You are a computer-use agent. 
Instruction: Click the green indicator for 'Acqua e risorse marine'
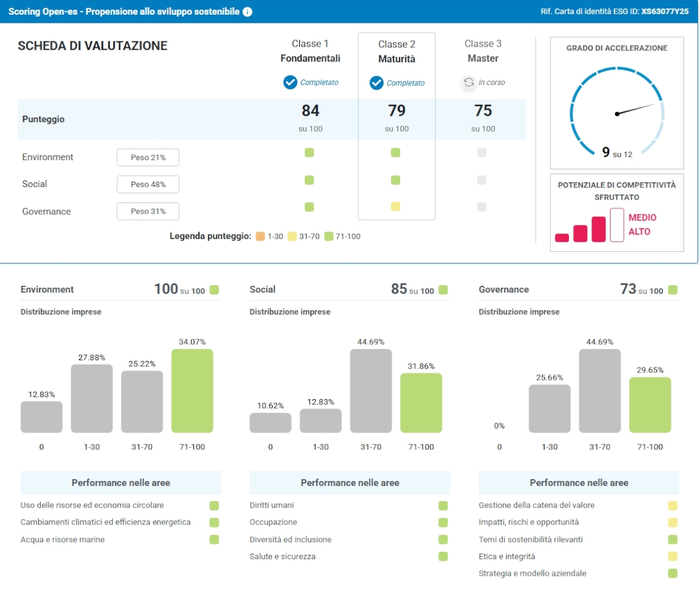(x=214, y=539)
